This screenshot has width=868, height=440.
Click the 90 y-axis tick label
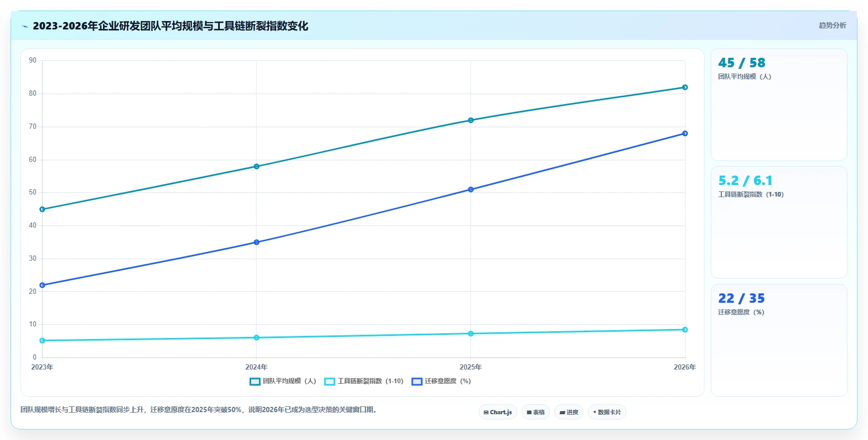33,60
